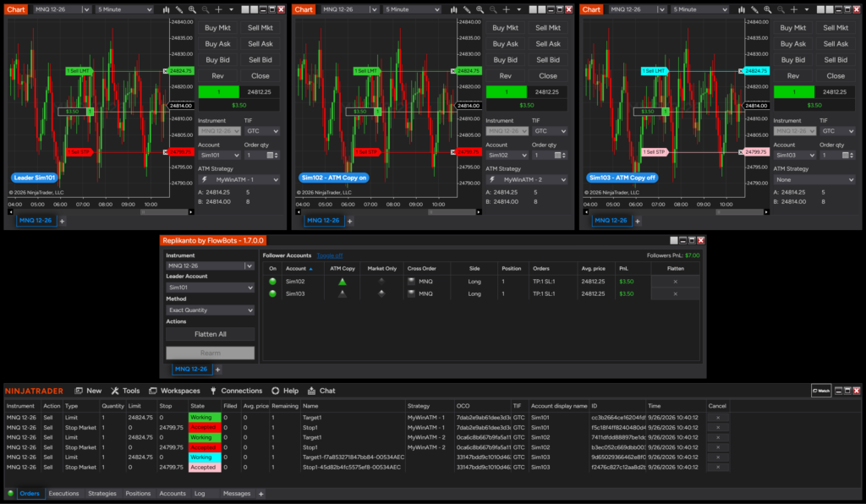Toggle Cross Order checkbox for Sim103

pos(412,293)
